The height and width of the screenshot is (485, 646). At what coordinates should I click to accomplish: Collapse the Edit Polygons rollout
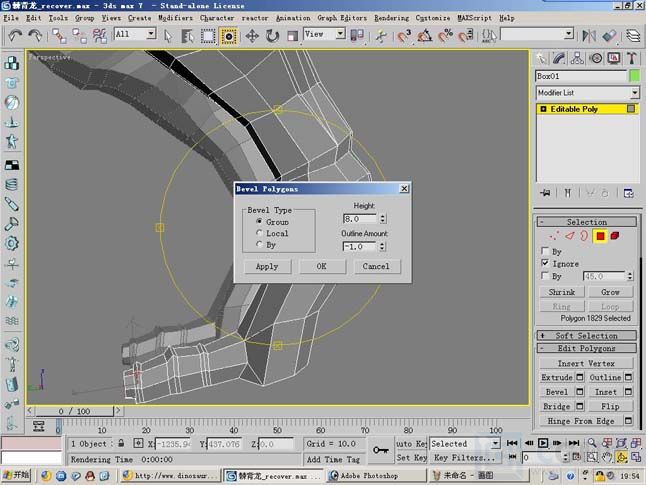pyautogui.click(x=586, y=348)
